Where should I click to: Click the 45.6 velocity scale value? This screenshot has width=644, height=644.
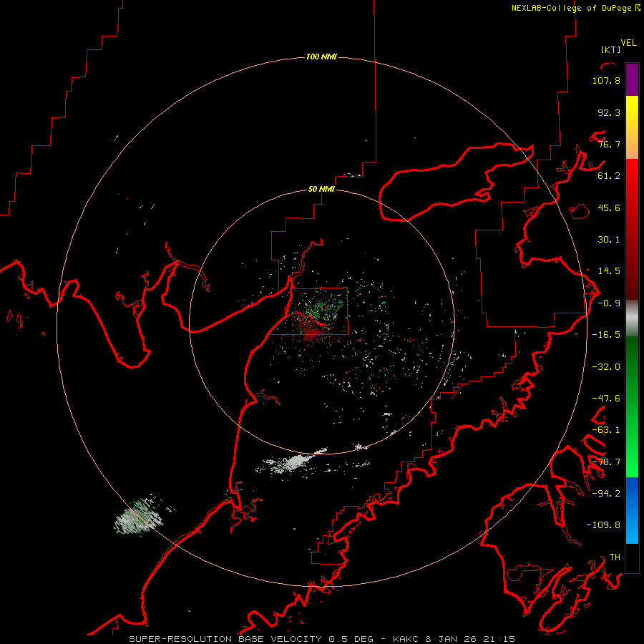coord(609,208)
